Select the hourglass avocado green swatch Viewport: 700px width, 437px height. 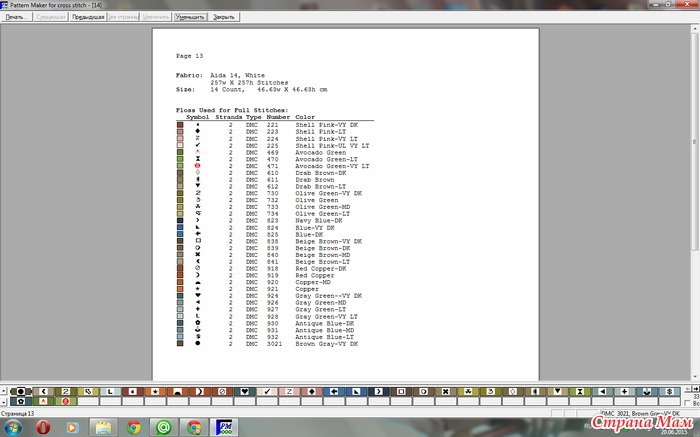pos(579,391)
